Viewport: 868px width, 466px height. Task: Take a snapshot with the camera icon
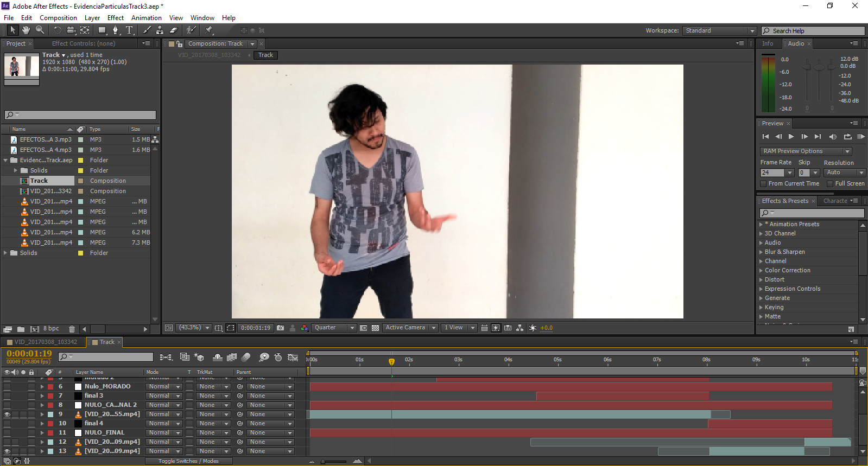click(280, 328)
